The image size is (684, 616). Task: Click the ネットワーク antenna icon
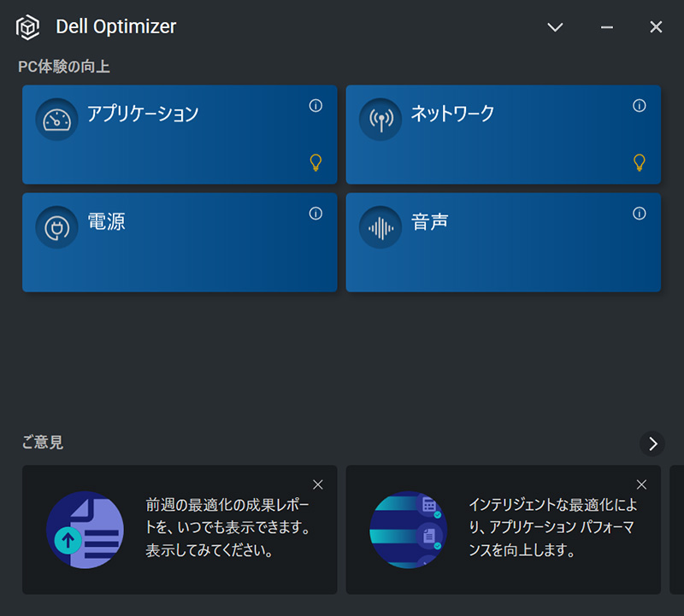[x=380, y=120]
